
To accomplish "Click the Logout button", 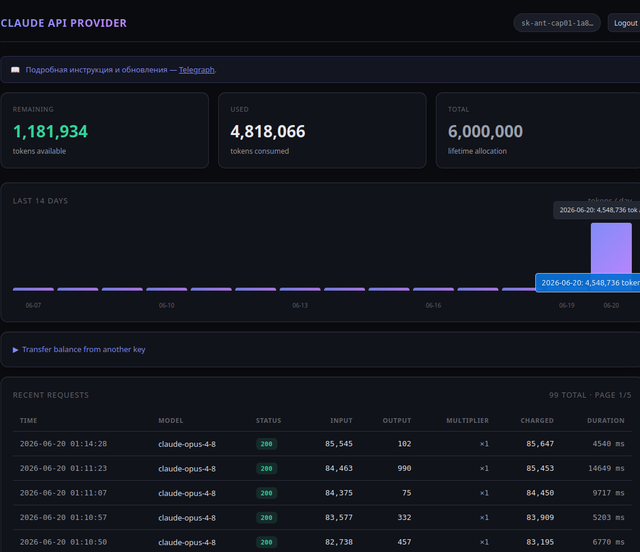I will point(624,23).
